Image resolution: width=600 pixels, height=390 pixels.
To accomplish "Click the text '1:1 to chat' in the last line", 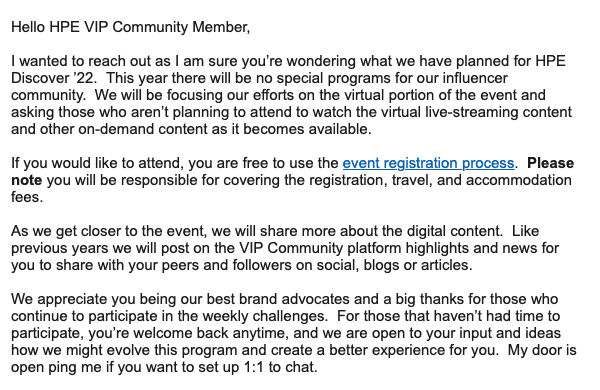I will click(280, 367).
